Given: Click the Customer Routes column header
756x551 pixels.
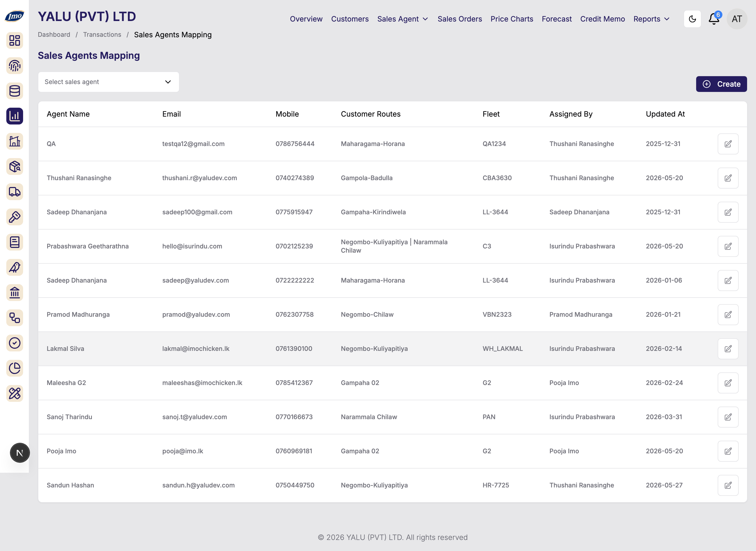Looking at the screenshot, I should [x=370, y=114].
